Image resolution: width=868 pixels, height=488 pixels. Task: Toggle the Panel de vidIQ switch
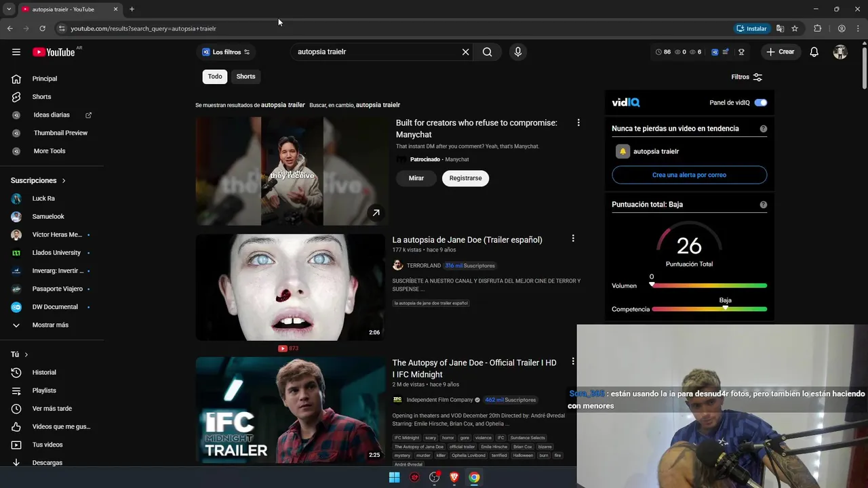(x=761, y=103)
